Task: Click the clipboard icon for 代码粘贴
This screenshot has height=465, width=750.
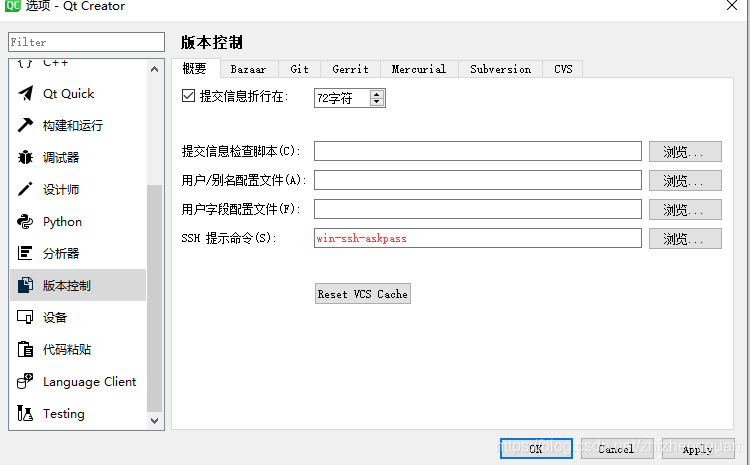Action: coord(25,349)
